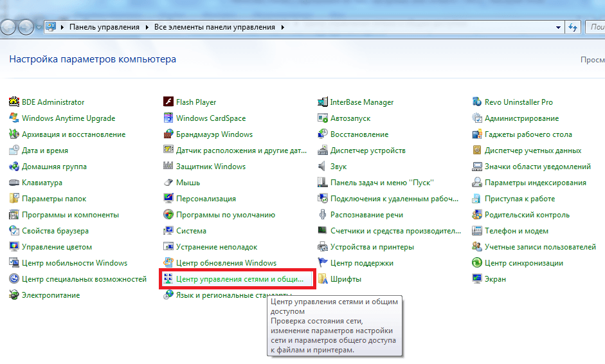Open the Управление цветом link
The width and height of the screenshot is (605, 364).
pyautogui.click(x=57, y=247)
